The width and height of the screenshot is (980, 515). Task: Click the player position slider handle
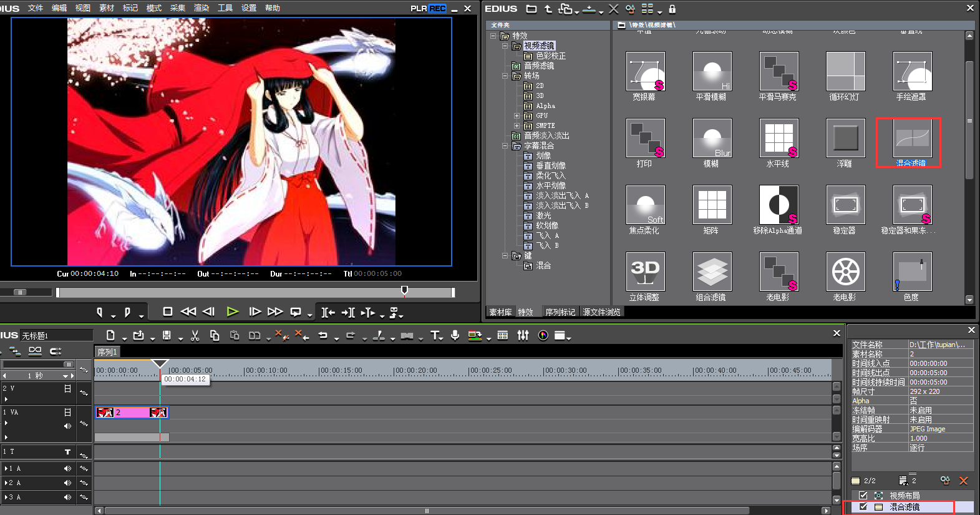tap(404, 290)
